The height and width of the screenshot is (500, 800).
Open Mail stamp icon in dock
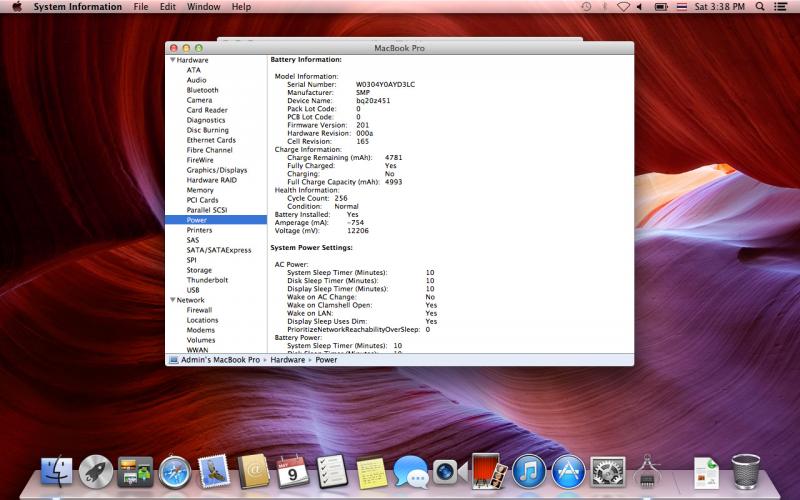[214, 471]
